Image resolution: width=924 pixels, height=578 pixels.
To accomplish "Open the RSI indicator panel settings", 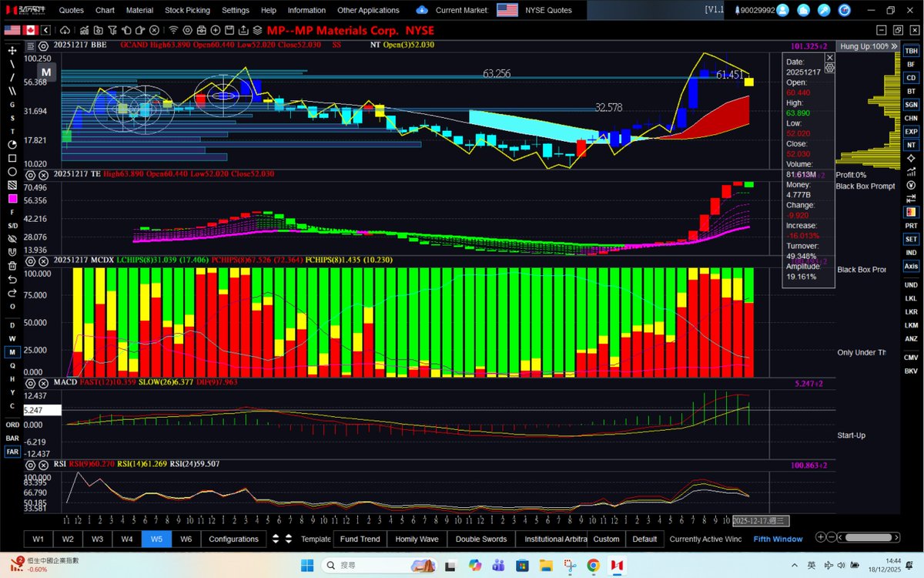I will tap(32, 465).
